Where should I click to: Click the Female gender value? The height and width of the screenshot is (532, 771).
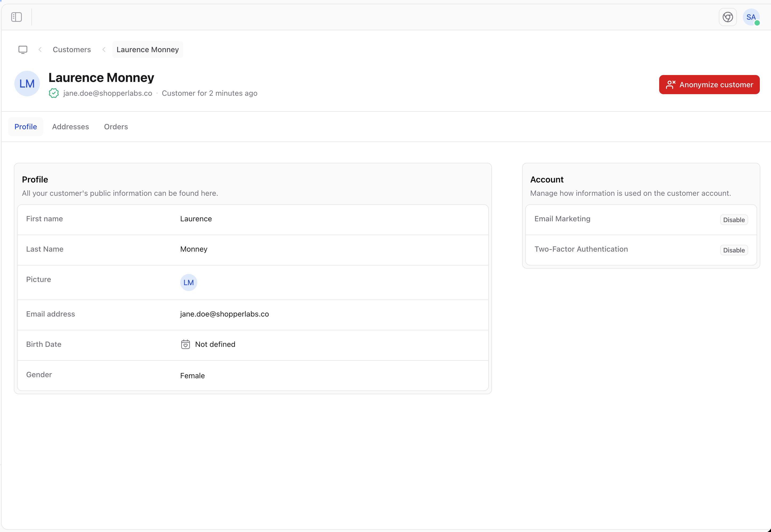(192, 376)
